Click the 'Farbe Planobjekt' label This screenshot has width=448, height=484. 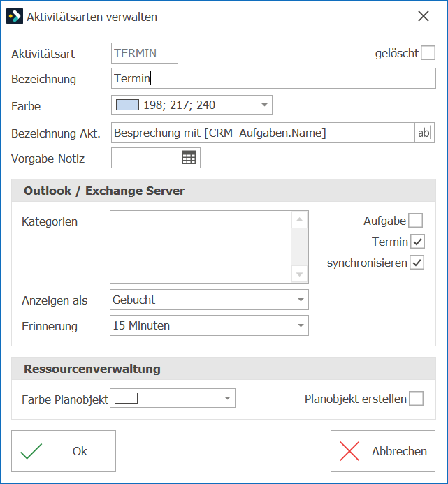(x=65, y=399)
